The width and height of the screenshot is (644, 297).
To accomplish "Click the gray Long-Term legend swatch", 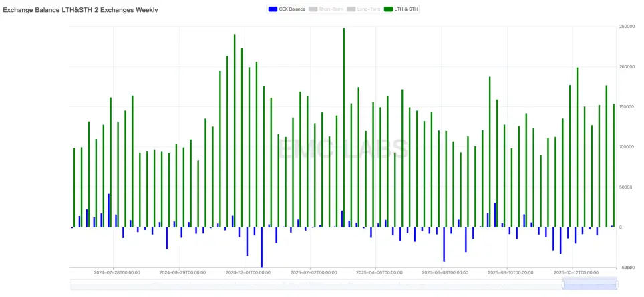I will [x=352, y=9].
